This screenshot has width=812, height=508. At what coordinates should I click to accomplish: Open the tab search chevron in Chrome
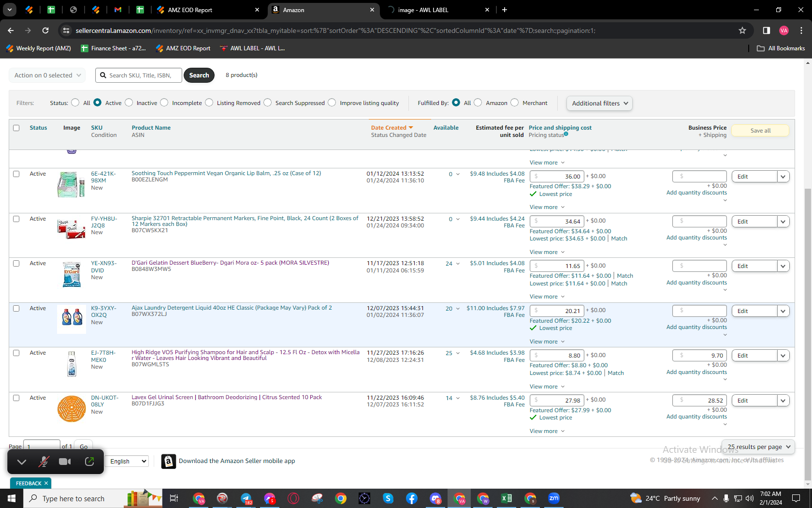10,10
